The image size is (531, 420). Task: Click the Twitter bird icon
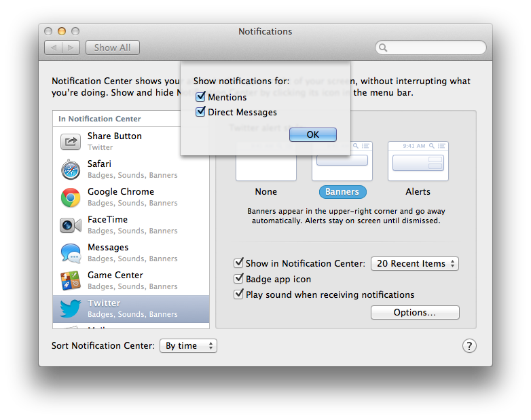coord(71,308)
